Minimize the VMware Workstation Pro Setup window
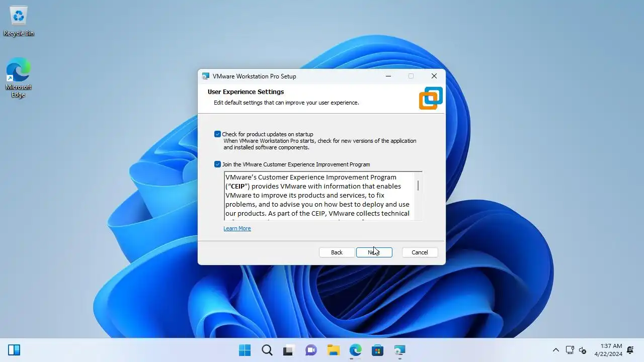The width and height of the screenshot is (644, 362). [x=388, y=76]
